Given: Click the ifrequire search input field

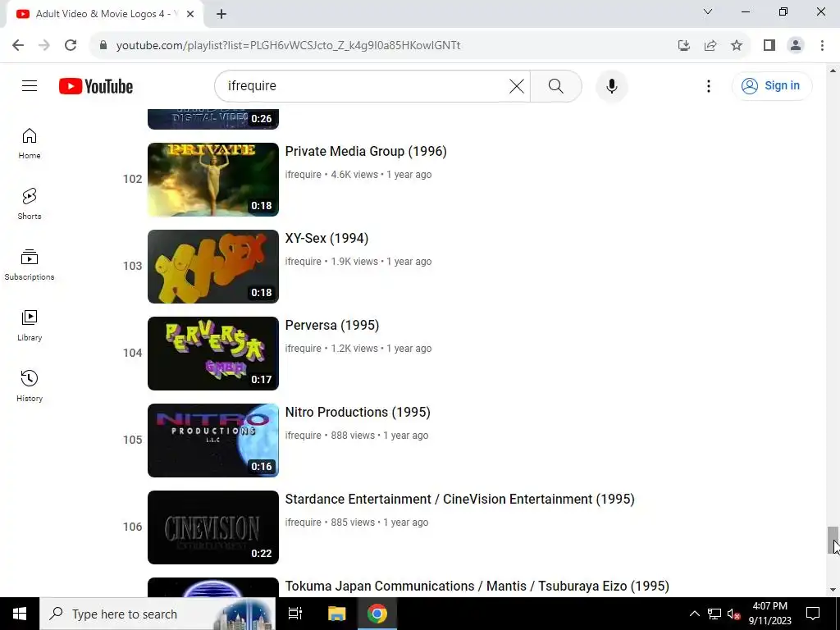Looking at the screenshot, I should [364, 85].
